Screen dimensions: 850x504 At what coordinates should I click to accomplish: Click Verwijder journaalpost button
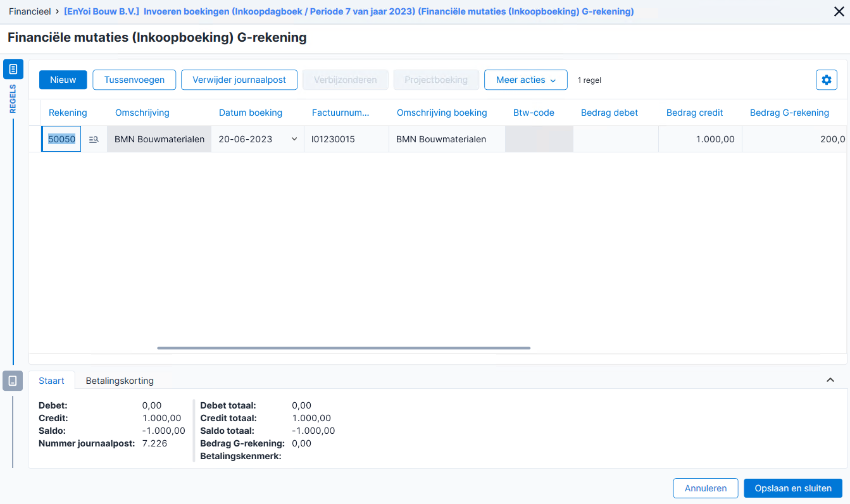(x=239, y=80)
